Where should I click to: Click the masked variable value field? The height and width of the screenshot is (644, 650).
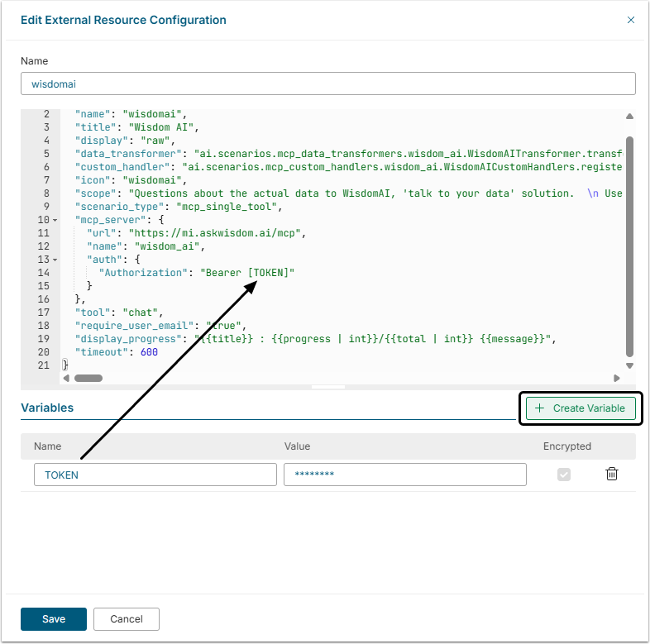404,475
